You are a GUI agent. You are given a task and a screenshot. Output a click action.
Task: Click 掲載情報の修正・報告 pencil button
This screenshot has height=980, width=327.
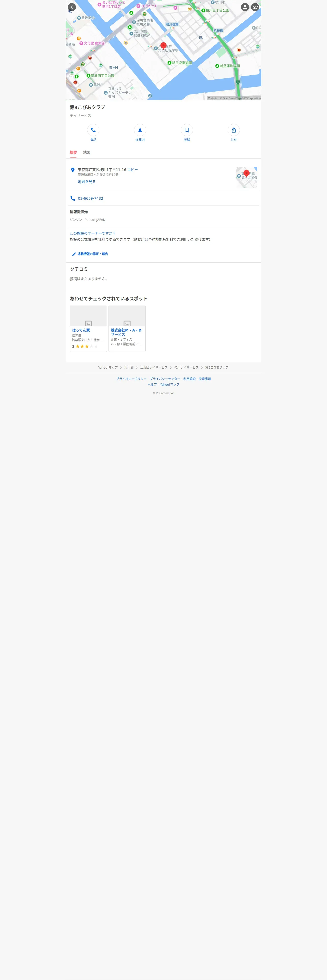click(x=90, y=254)
